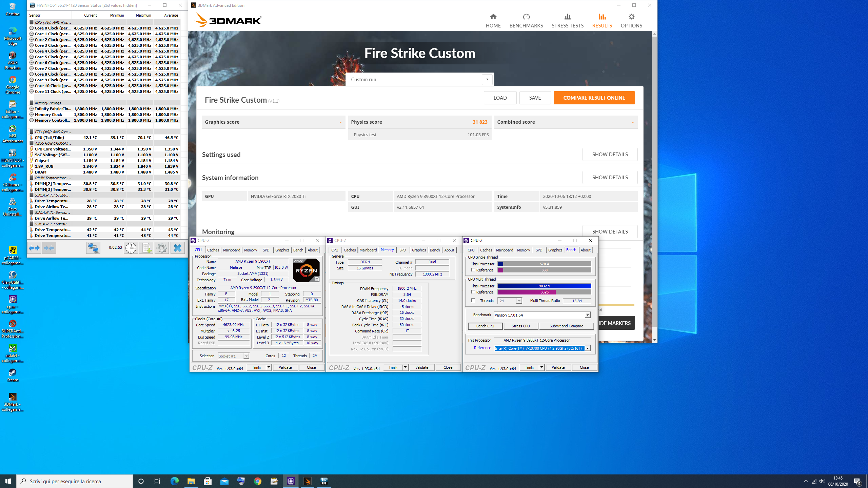Open OPTIONS gear in 3DMark
This screenshot has height=488, width=868.
[x=631, y=21]
